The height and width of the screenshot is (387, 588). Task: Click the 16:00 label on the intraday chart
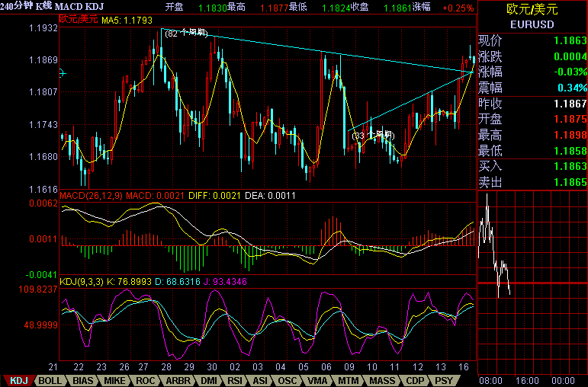(528, 382)
